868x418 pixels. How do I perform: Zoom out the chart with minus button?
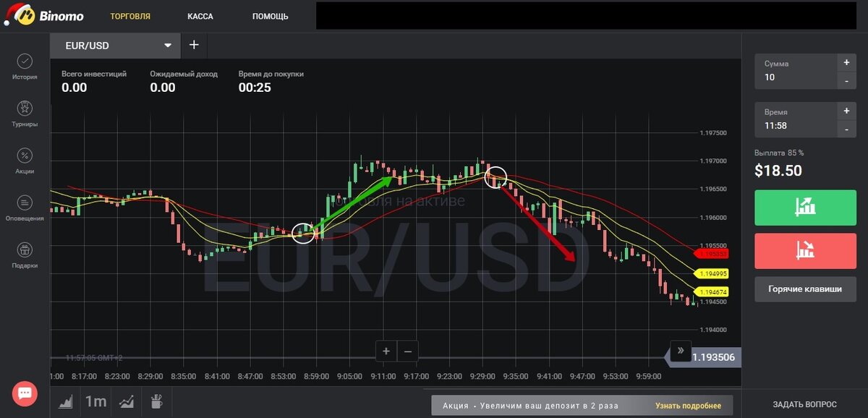[408, 351]
